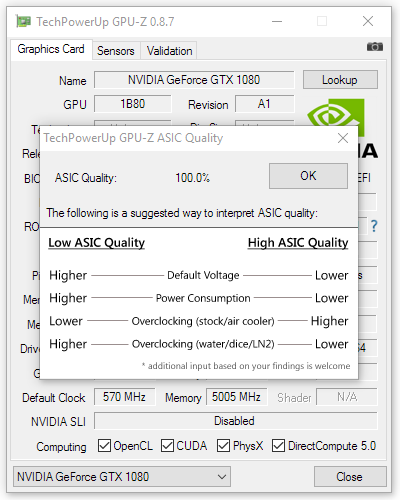Image resolution: width=400 pixels, height=500 pixels.
Task: Click the Name field showing GTX 1080
Action: point(194,80)
